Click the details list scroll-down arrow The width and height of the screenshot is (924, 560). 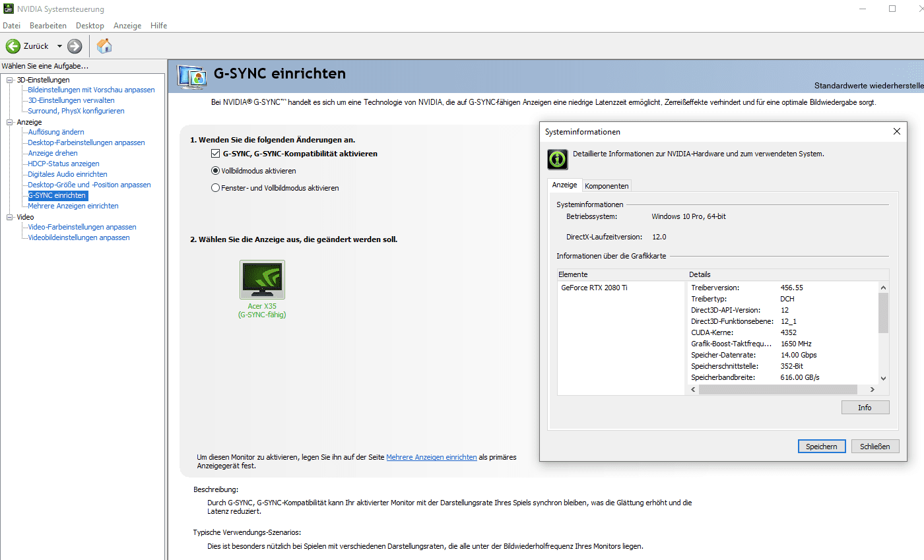coord(884,379)
